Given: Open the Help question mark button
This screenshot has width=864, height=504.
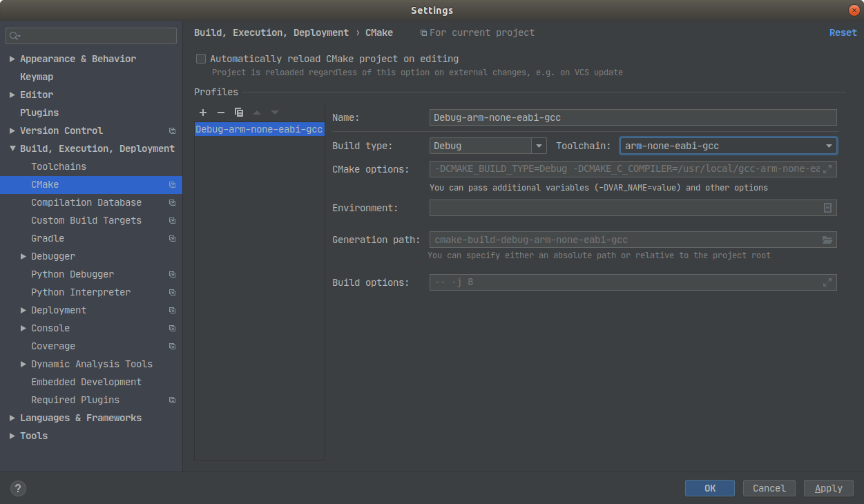Looking at the screenshot, I should (19, 488).
